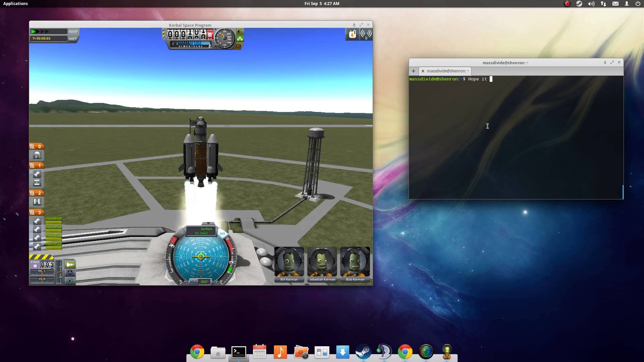Open Kerbal Space Program dock icon

click(447, 352)
